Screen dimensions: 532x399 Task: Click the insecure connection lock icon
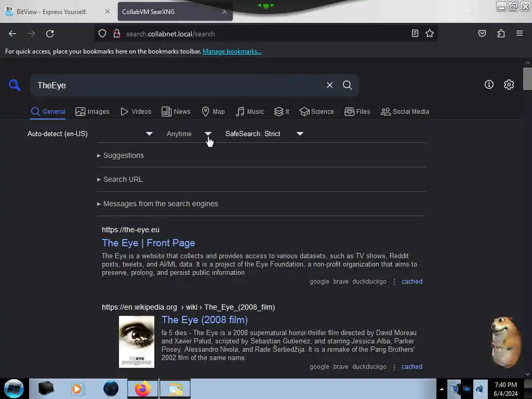(x=117, y=34)
